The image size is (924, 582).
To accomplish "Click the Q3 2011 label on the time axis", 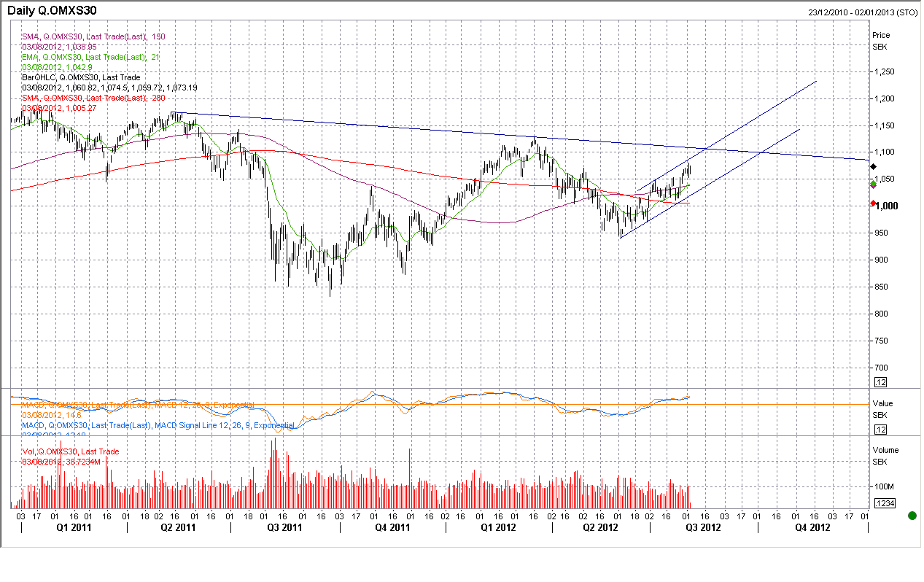I will [284, 527].
